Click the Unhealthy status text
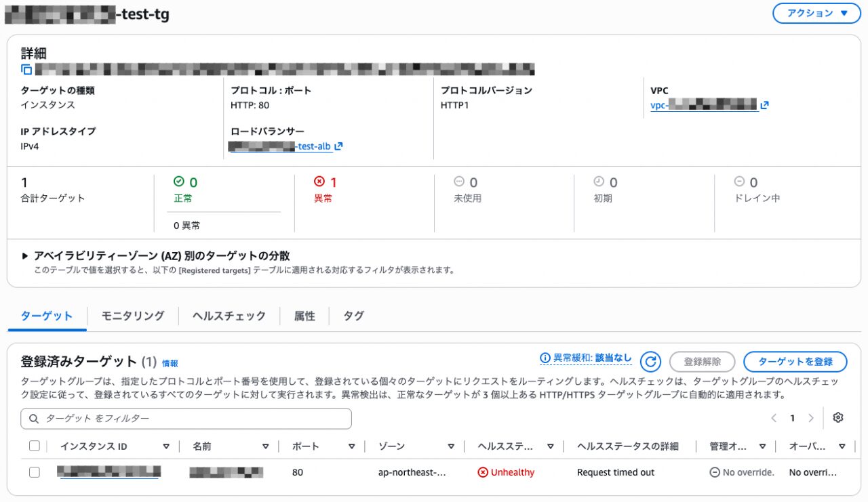Image resolution: width=868 pixels, height=502 pixels. coord(513,472)
